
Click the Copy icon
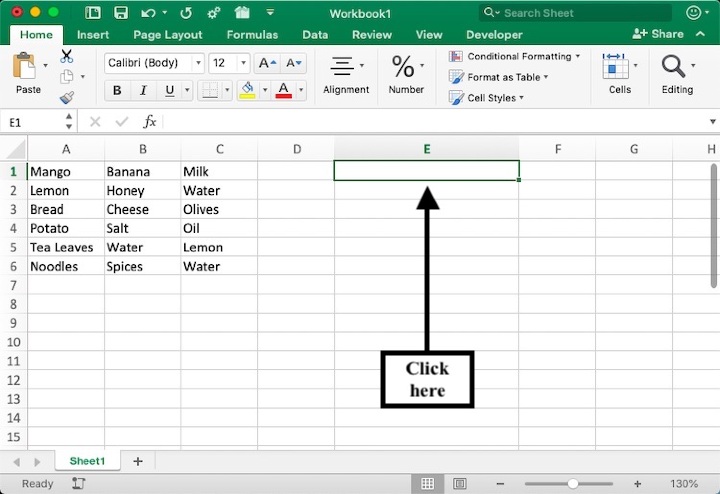click(67, 77)
